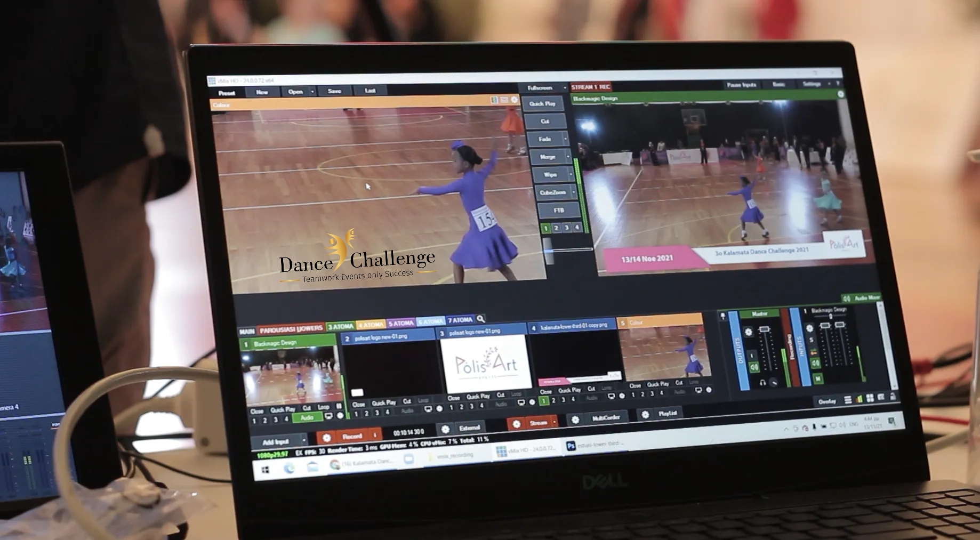Open the Add Input dropdown arrow
Image resolution: width=980 pixels, height=540 pixels.
[x=304, y=440]
